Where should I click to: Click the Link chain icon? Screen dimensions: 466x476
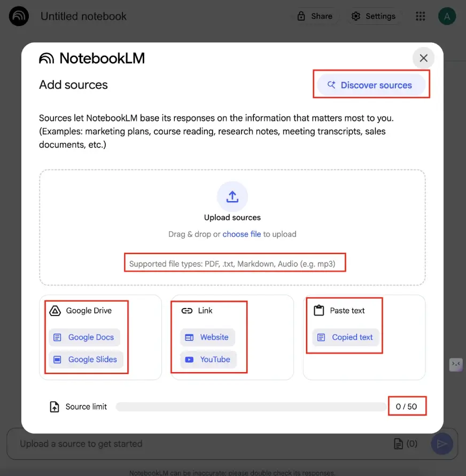[x=187, y=311]
